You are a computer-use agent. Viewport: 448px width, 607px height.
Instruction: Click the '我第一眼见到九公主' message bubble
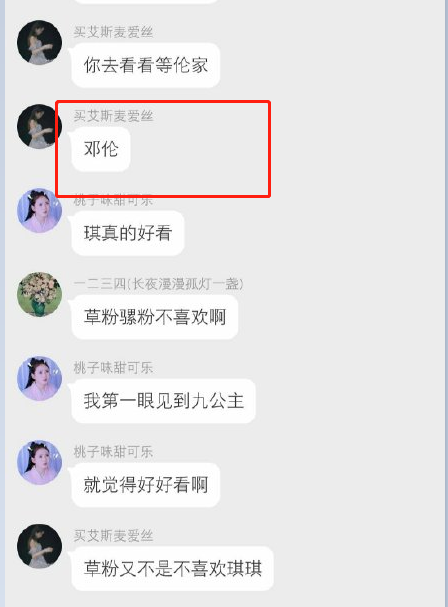(163, 401)
